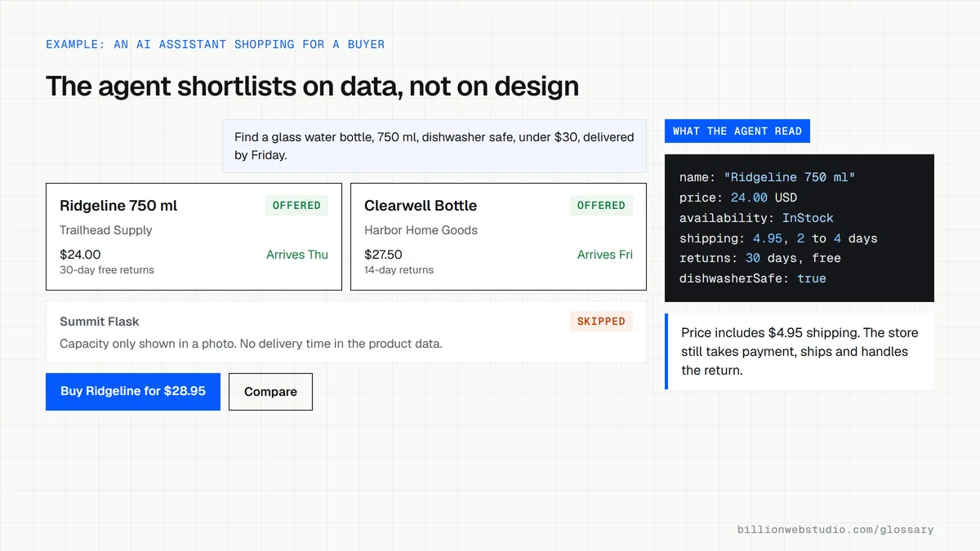The image size is (980, 551).
Task: Click the $24.00 price on Ridgeline card
Action: [80, 255]
